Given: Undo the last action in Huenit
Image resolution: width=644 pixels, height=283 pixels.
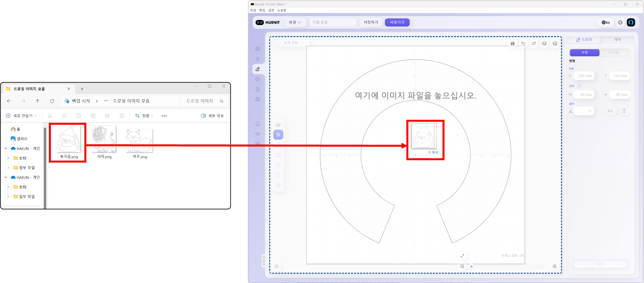Looking at the screenshot, I should click(x=523, y=43).
